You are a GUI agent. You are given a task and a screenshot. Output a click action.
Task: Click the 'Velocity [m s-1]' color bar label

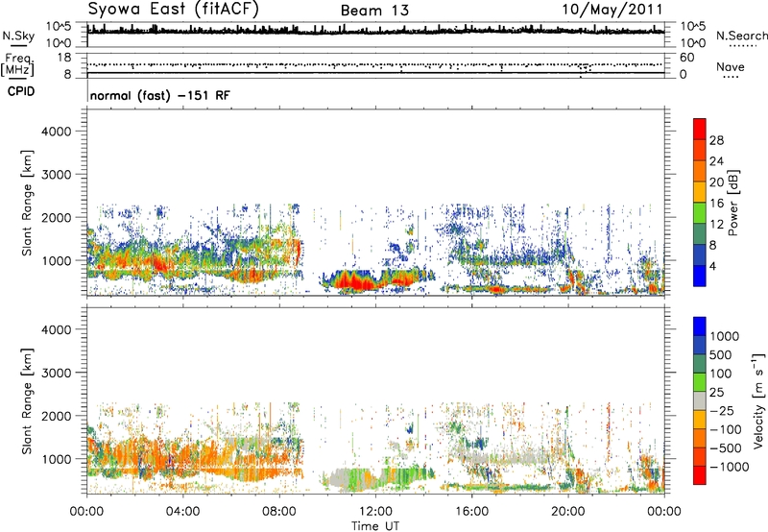point(758,400)
